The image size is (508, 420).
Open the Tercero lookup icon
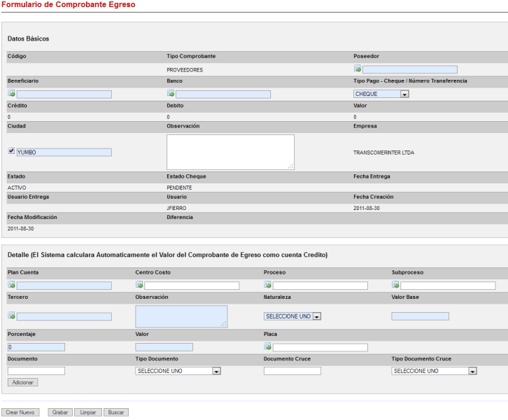[x=12, y=316]
